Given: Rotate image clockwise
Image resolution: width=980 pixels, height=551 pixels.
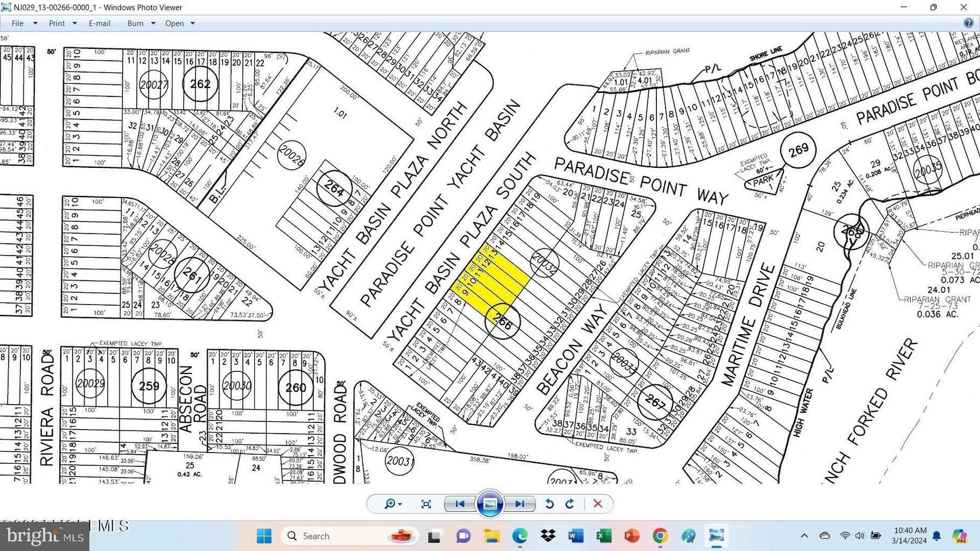Looking at the screenshot, I should click(570, 504).
